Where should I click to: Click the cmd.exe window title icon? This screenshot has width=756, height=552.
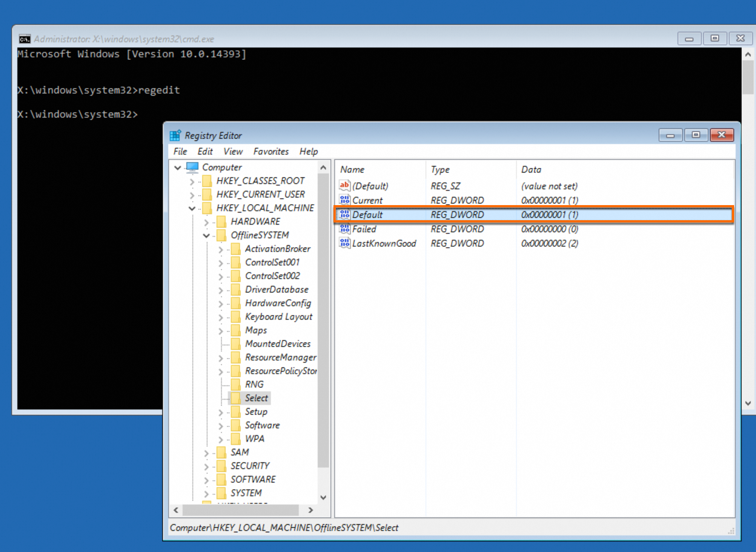coord(25,39)
